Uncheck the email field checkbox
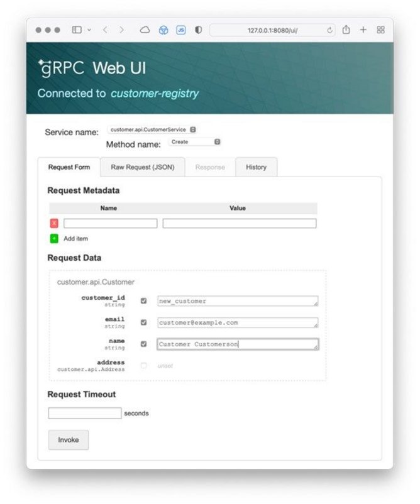420x504 pixels. point(144,322)
